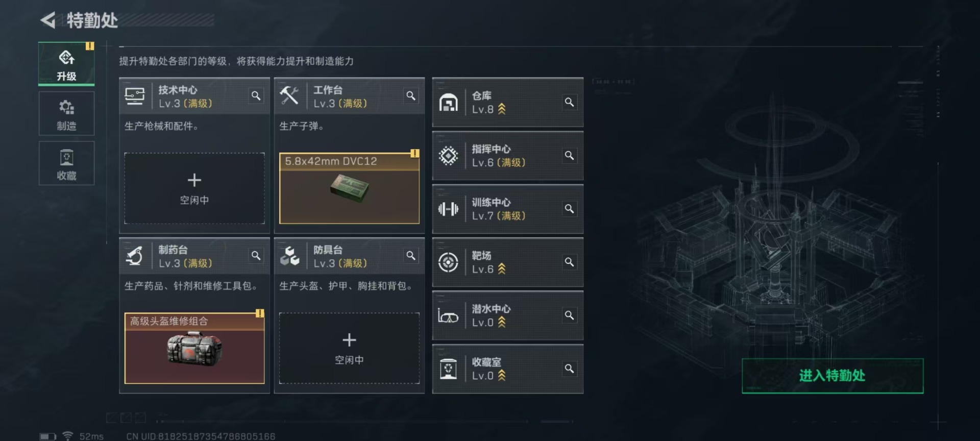Click the magnifier icon on 收藏室
The image size is (980, 441).
coord(569,369)
